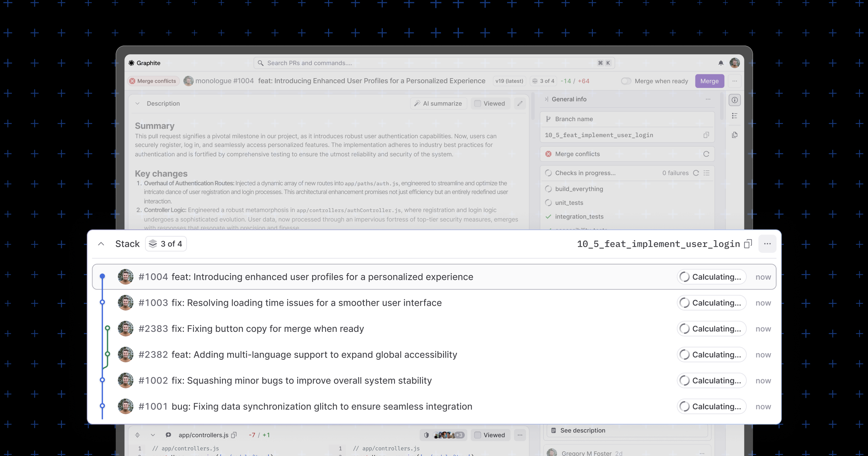Expand the General info section
The height and width of the screenshot is (456, 868).
[x=546, y=99]
